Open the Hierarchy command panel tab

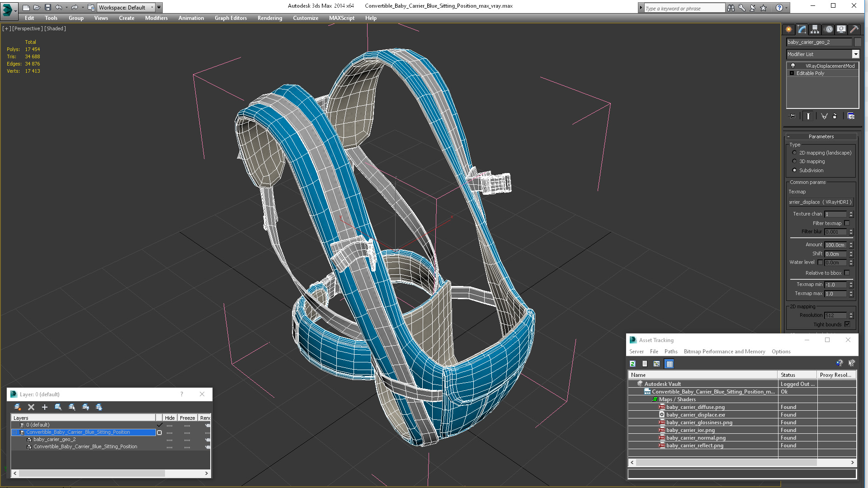pos(815,29)
